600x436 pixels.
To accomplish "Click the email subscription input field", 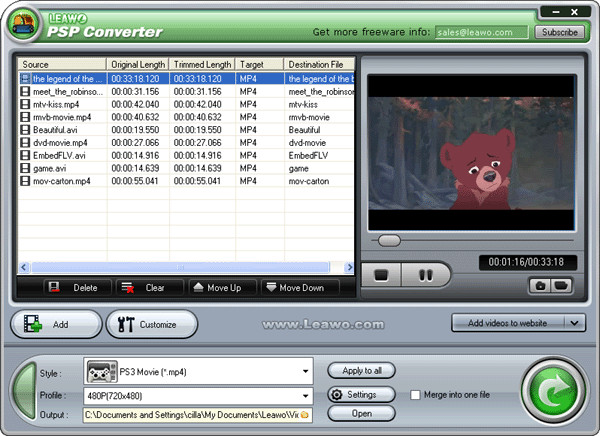I will (481, 32).
